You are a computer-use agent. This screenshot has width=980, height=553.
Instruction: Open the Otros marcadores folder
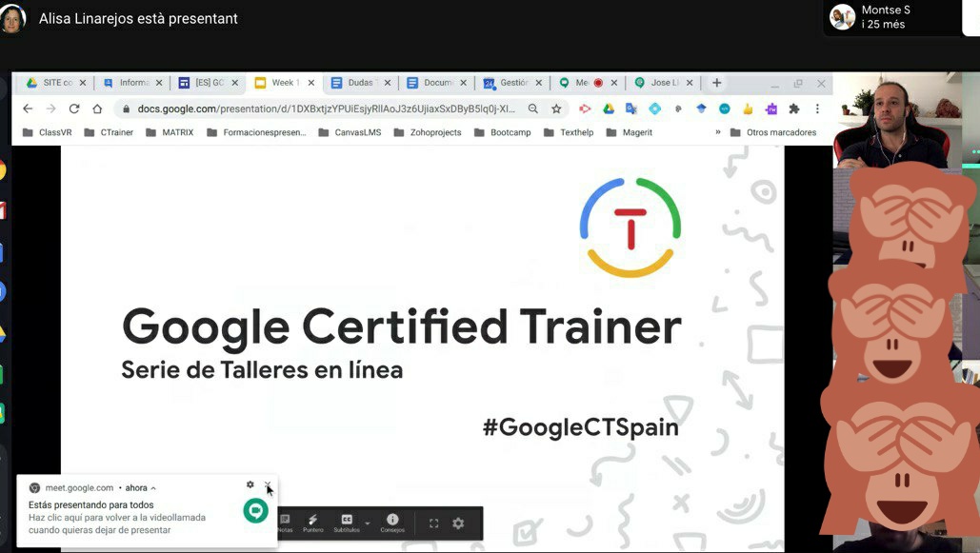773,132
